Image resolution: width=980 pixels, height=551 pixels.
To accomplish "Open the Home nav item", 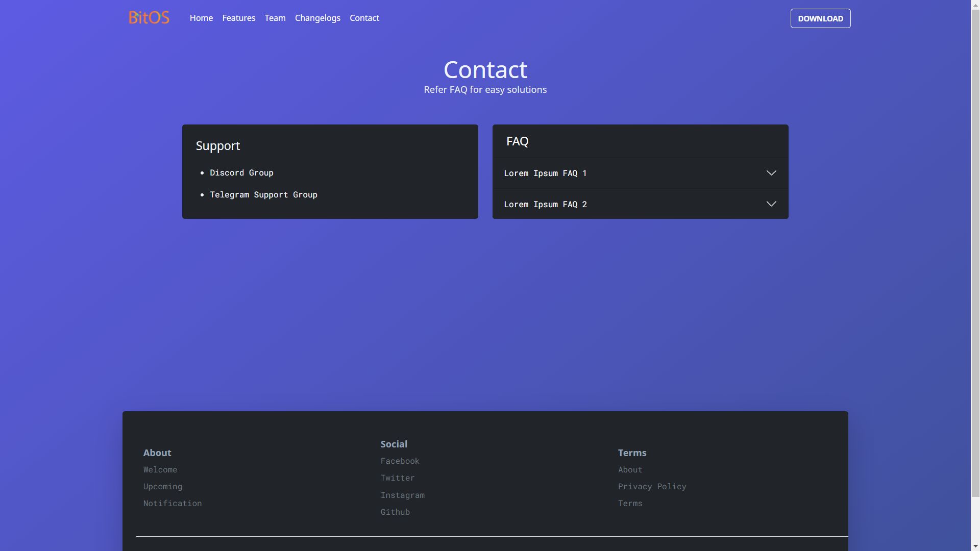I will [201, 18].
